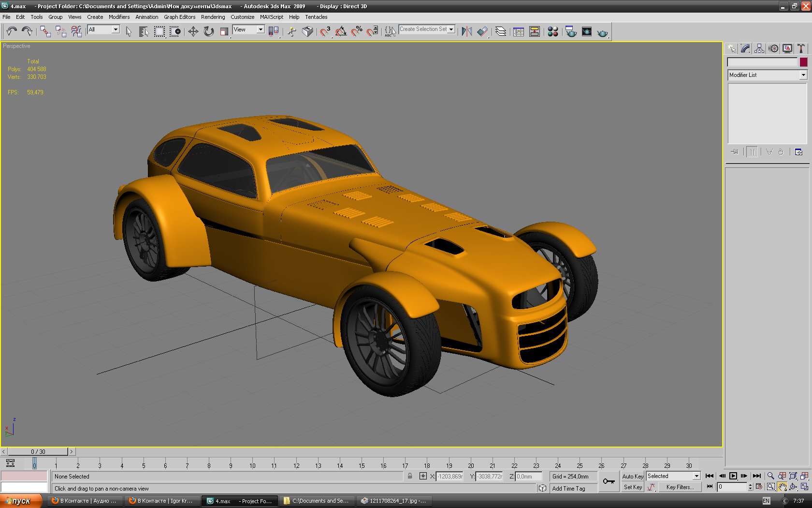Activate Bind to Space Warp tool
This screenshot has height=508, width=812.
point(76,31)
